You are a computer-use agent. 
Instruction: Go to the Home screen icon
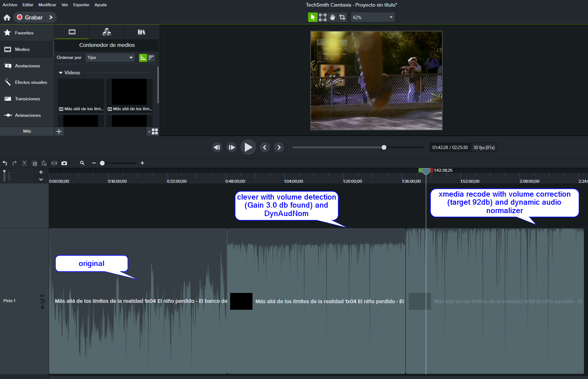[7, 17]
